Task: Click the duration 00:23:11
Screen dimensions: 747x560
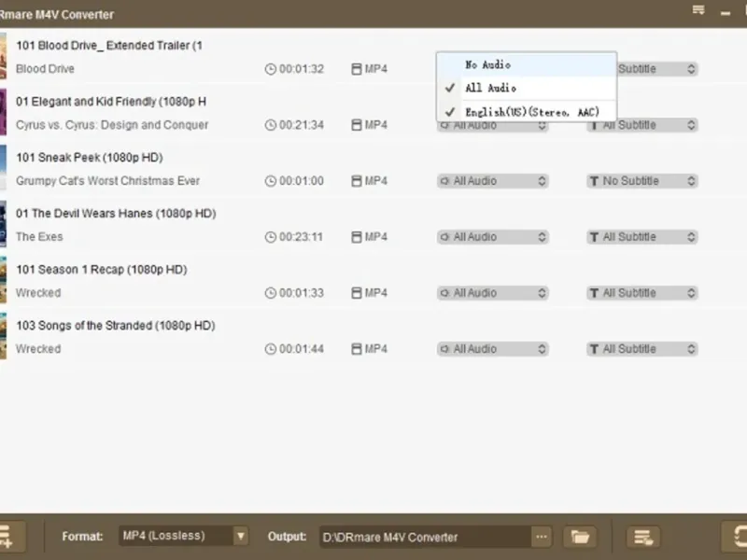Action: coord(301,237)
